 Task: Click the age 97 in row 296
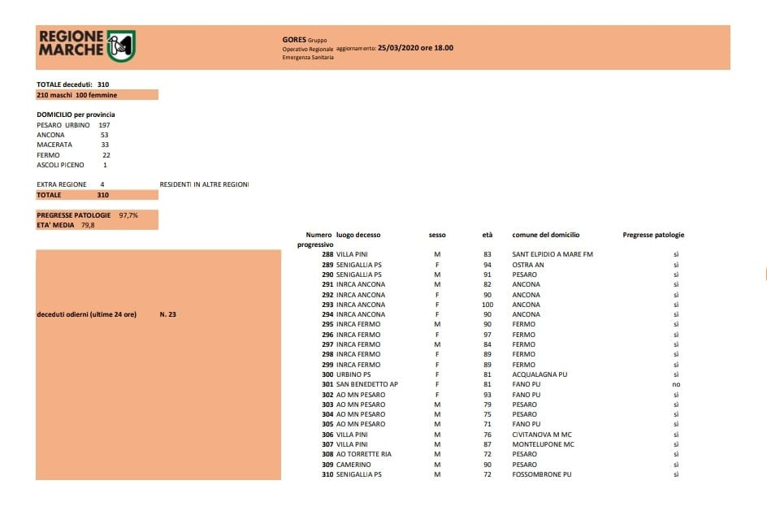coord(487,335)
